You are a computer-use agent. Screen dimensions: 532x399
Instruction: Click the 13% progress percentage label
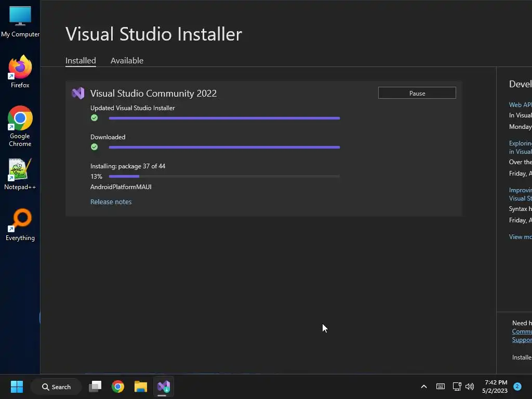coord(96,177)
